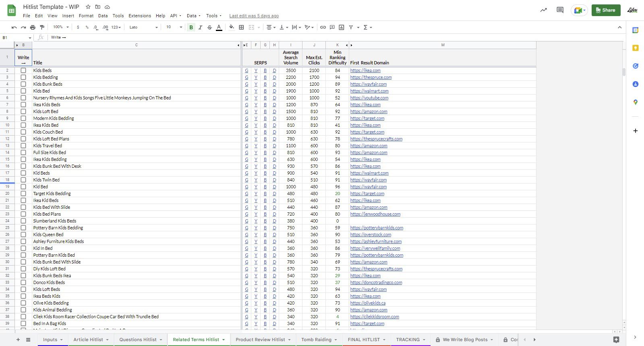Screen dimensions: 644x346
Task: Check the Write box for Kids Beds
Action: (23, 70)
